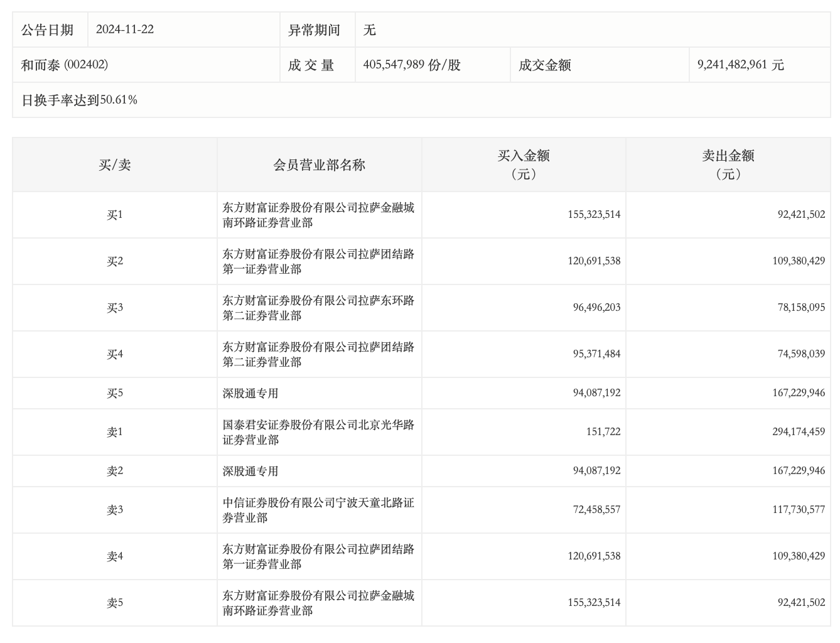Click the 拉萨团结路第二证券营业部 branch name
Viewport: 840px width, 643px height.
point(318,355)
